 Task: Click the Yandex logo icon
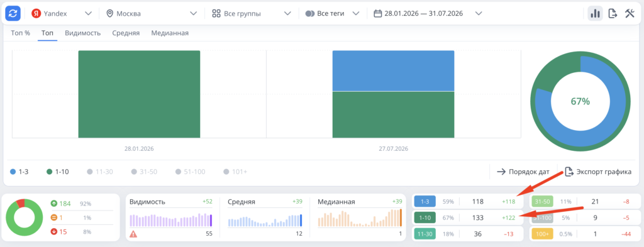(36, 14)
